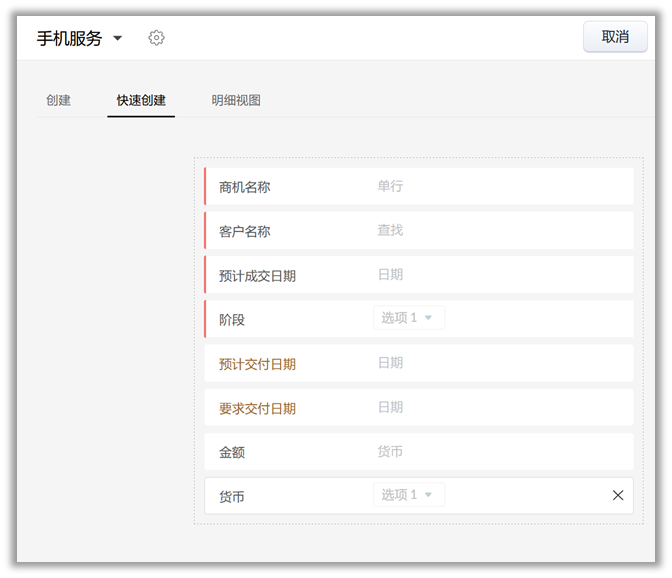Click the 要求交付日期 orange label
This screenshot has width=672, height=578.
[x=257, y=408]
